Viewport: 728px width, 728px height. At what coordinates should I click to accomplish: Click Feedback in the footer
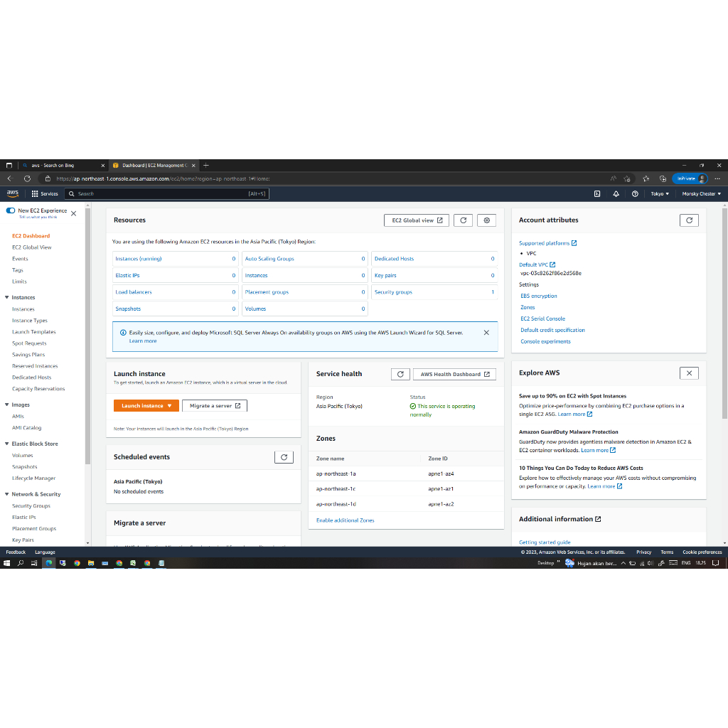click(x=16, y=552)
